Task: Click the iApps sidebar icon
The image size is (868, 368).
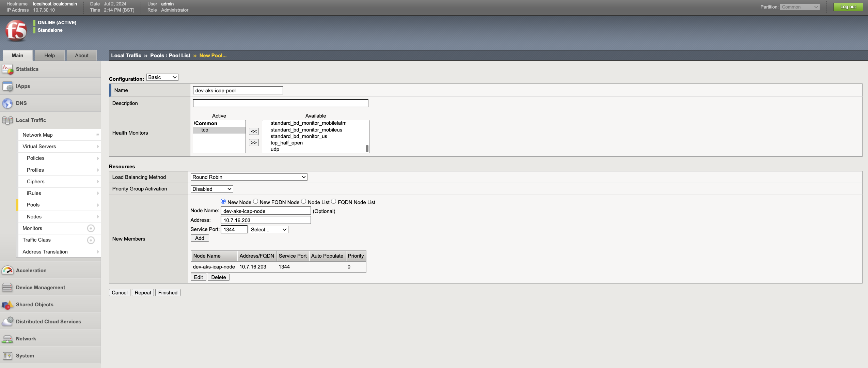Action: [x=7, y=86]
